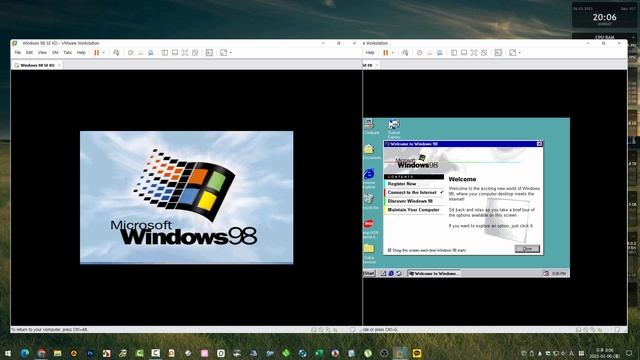
Task: Open snapshot manager in right VMware window
Action: (x=440, y=53)
